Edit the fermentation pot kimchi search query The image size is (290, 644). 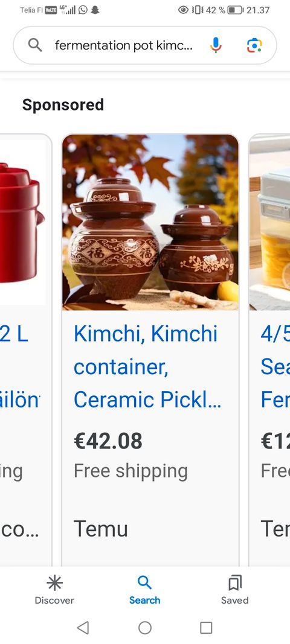[x=123, y=45]
